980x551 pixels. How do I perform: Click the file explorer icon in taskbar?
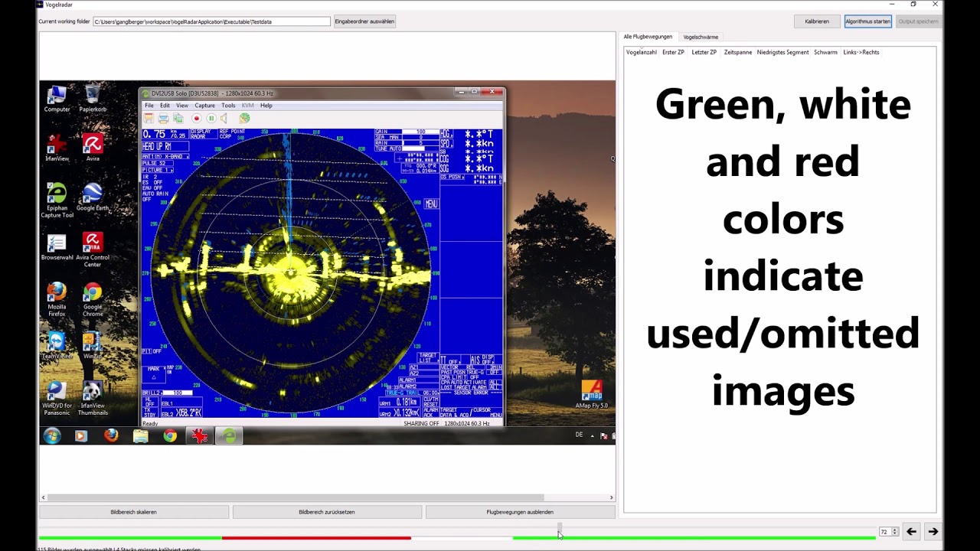(140, 435)
